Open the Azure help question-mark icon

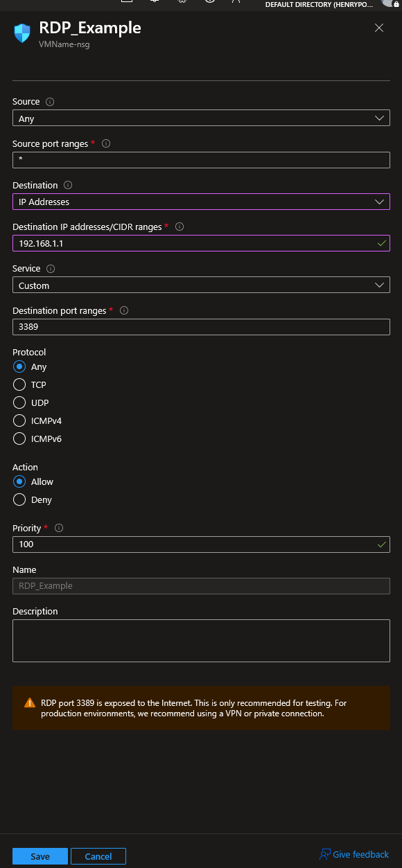point(209,2)
